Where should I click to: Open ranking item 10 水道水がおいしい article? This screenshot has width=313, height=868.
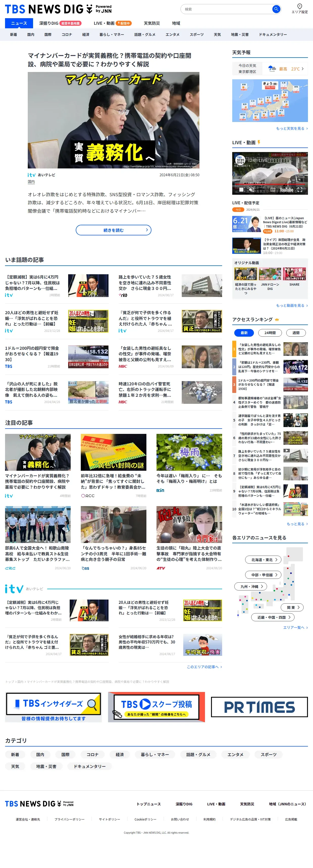click(270, 509)
